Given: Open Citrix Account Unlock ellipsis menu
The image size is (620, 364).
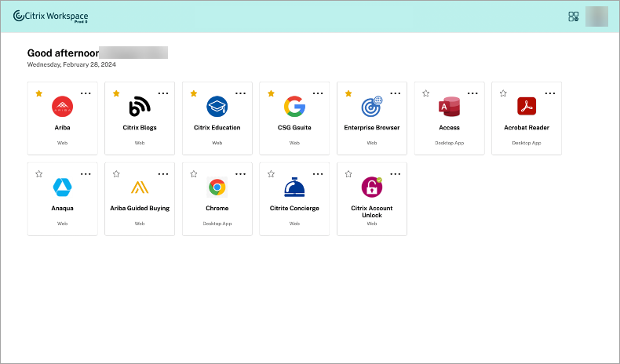Looking at the screenshot, I should (x=396, y=174).
